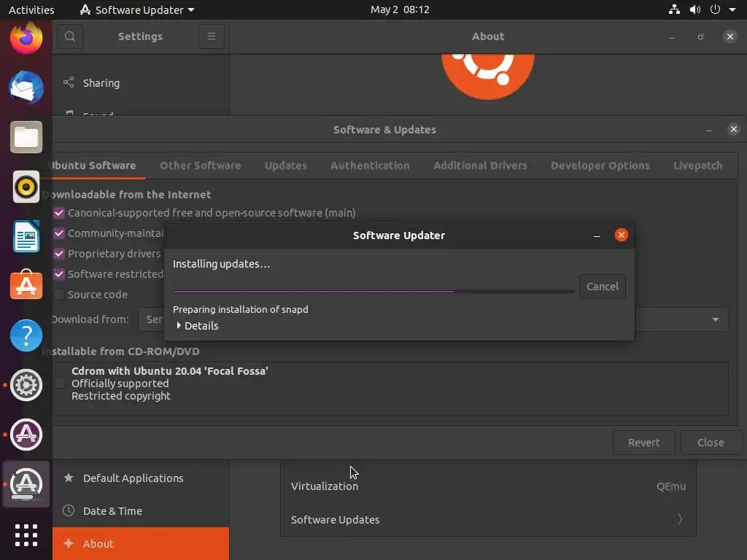This screenshot has width=747, height=560.
Task: Open Software Updates row chevron in About
Action: (680, 519)
